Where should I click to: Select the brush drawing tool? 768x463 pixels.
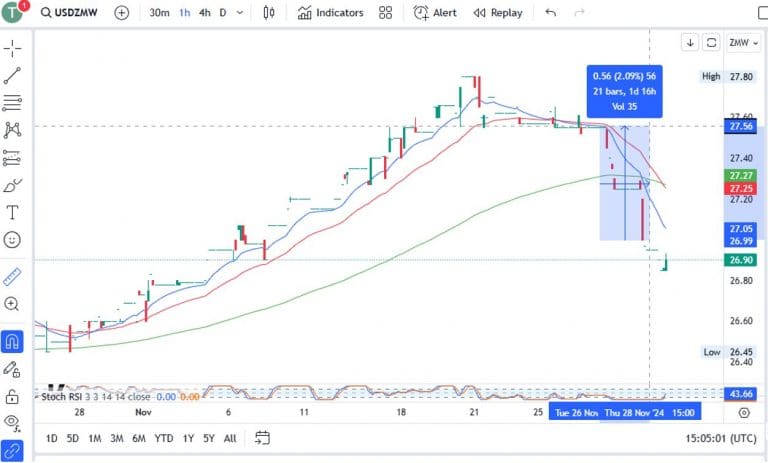[x=12, y=185]
